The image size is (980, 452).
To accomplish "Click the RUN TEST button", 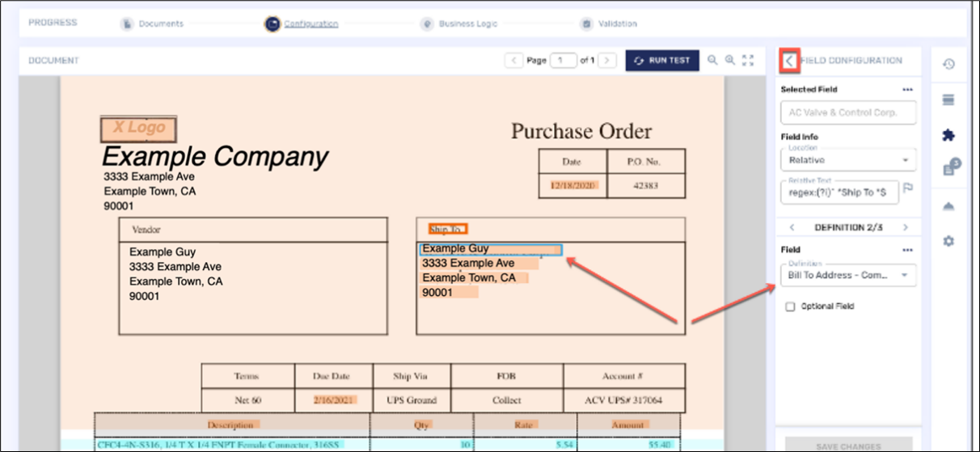I will pos(661,61).
